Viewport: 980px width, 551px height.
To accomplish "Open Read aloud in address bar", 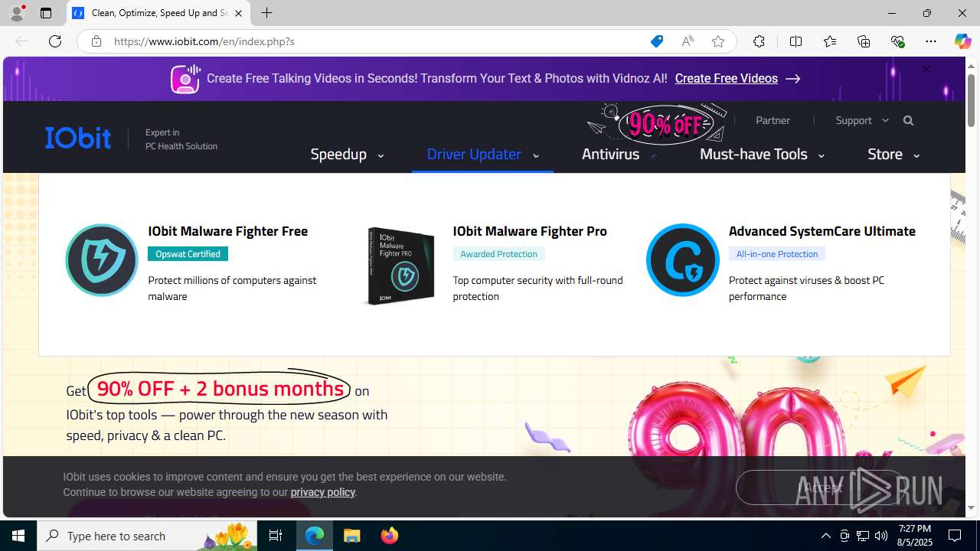I will [688, 41].
